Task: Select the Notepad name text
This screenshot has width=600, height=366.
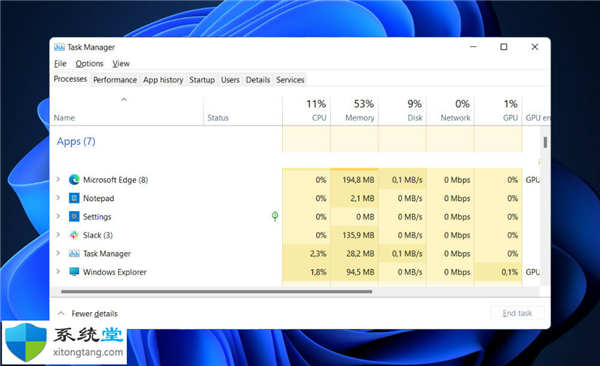Action: click(98, 198)
